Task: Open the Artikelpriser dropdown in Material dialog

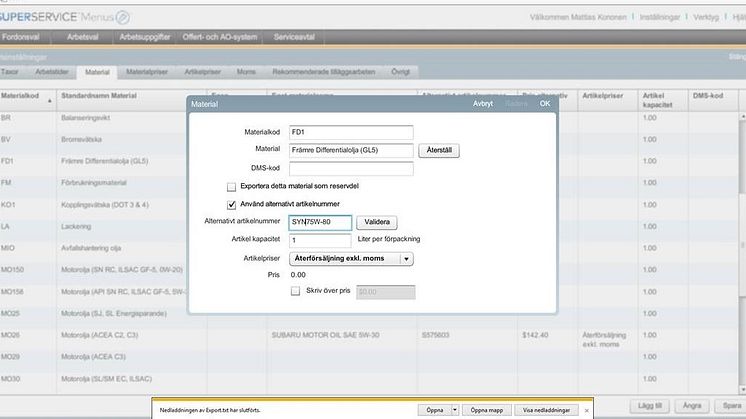Action: (351, 259)
